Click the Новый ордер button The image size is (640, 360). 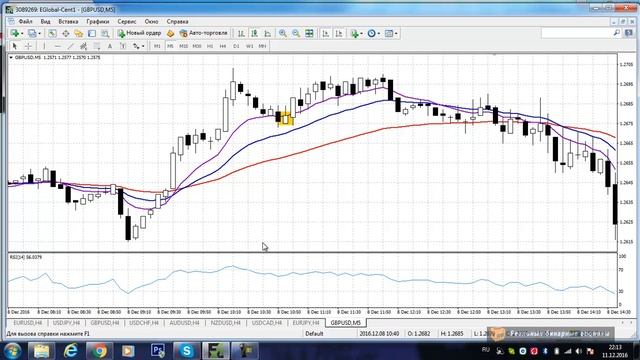pyautogui.click(x=139, y=33)
